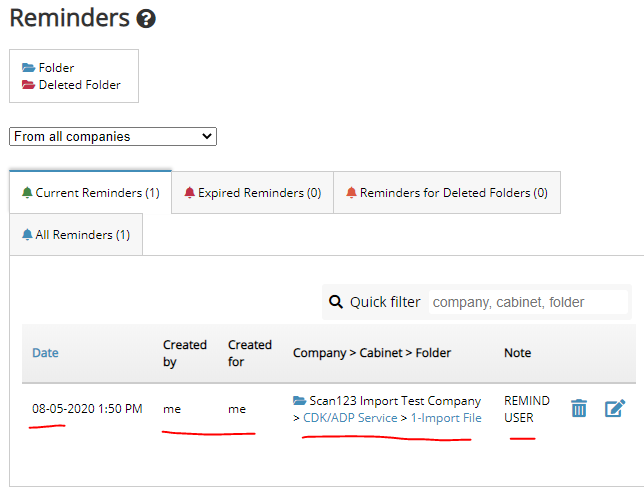Delete the reminder using trash icon
This screenshot has width=644, height=495.
point(578,408)
